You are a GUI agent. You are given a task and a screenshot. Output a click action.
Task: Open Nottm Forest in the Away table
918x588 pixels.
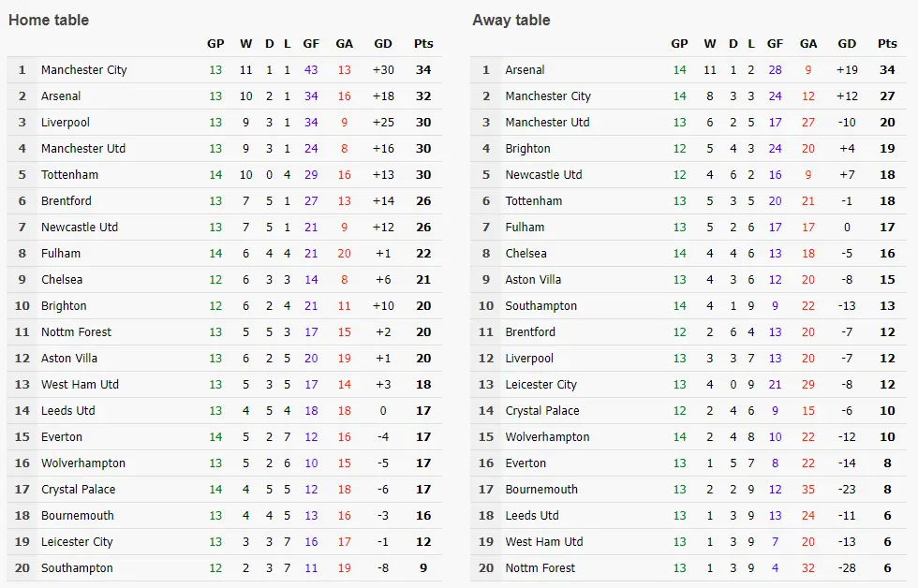540,568
